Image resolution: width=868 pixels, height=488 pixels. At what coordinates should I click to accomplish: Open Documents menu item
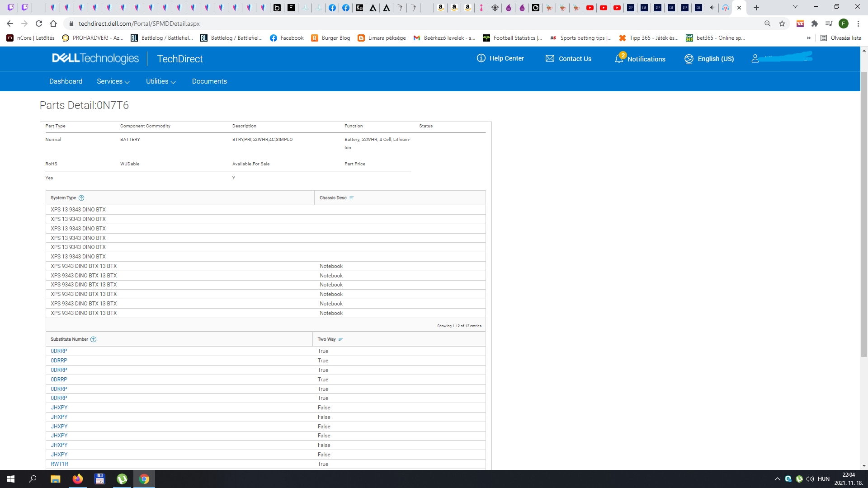[x=209, y=81]
